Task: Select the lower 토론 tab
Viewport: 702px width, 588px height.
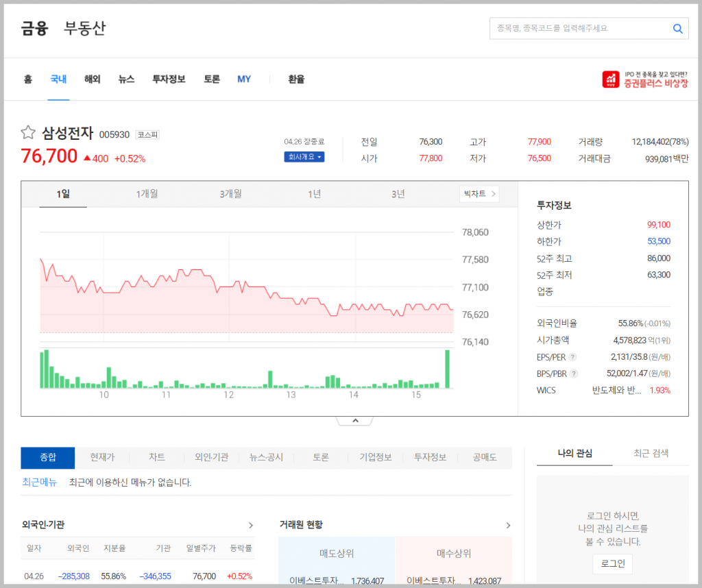Action: coord(321,457)
